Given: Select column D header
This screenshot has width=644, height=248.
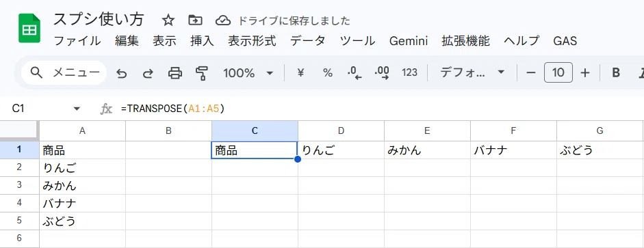Looking at the screenshot, I should click(341, 130).
